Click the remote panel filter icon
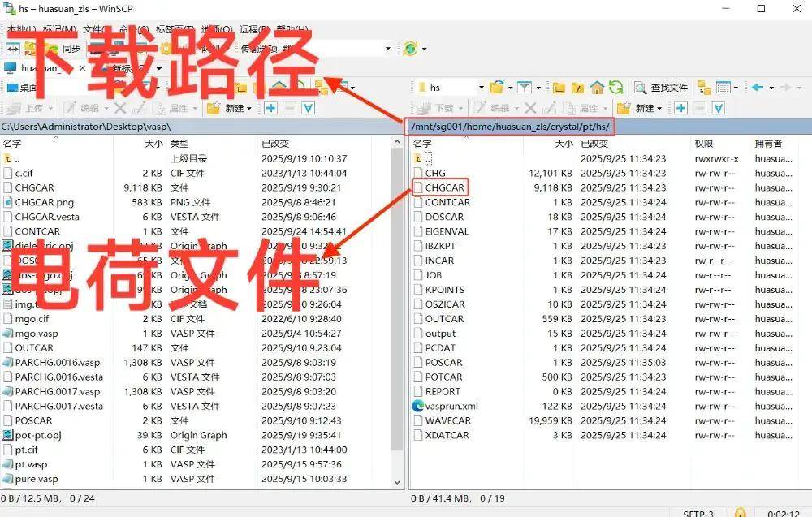This screenshot has height=517, width=812. 521,88
